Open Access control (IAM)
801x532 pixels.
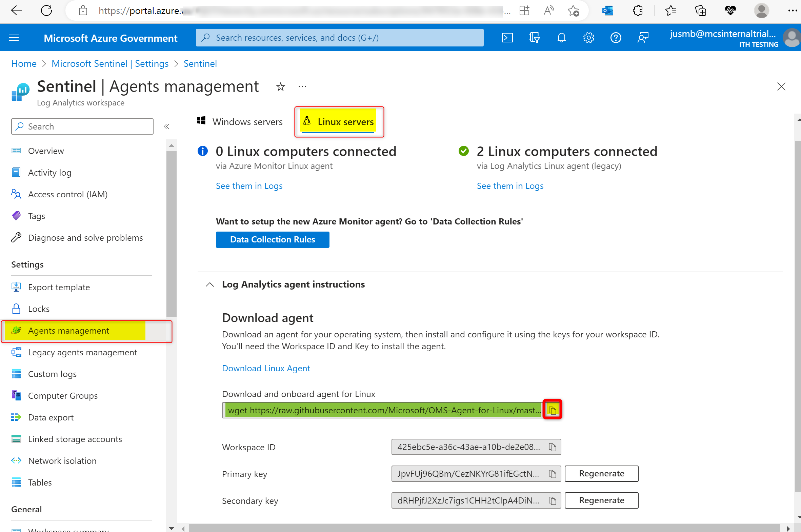click(68, 194)
